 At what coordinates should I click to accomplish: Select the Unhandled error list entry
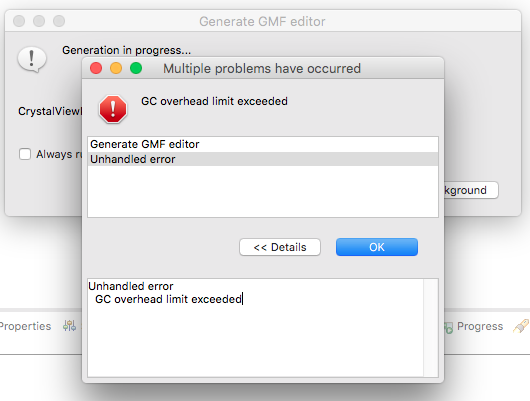[263, 159]
